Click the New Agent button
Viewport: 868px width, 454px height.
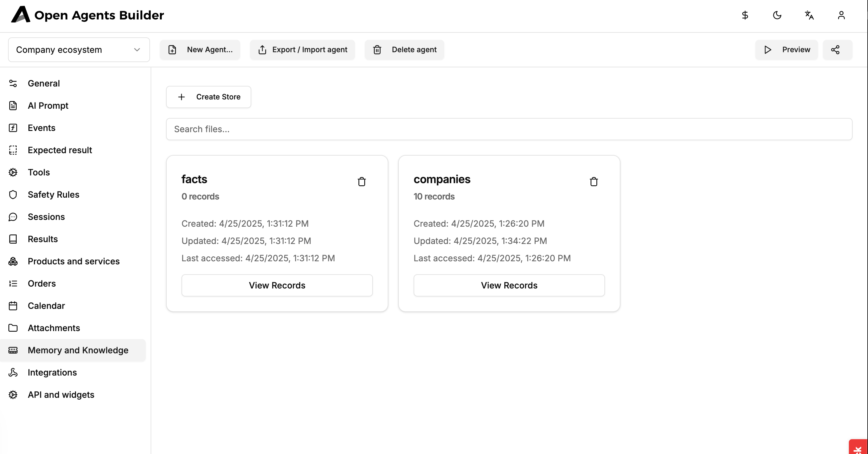click(x=200, y=49)
